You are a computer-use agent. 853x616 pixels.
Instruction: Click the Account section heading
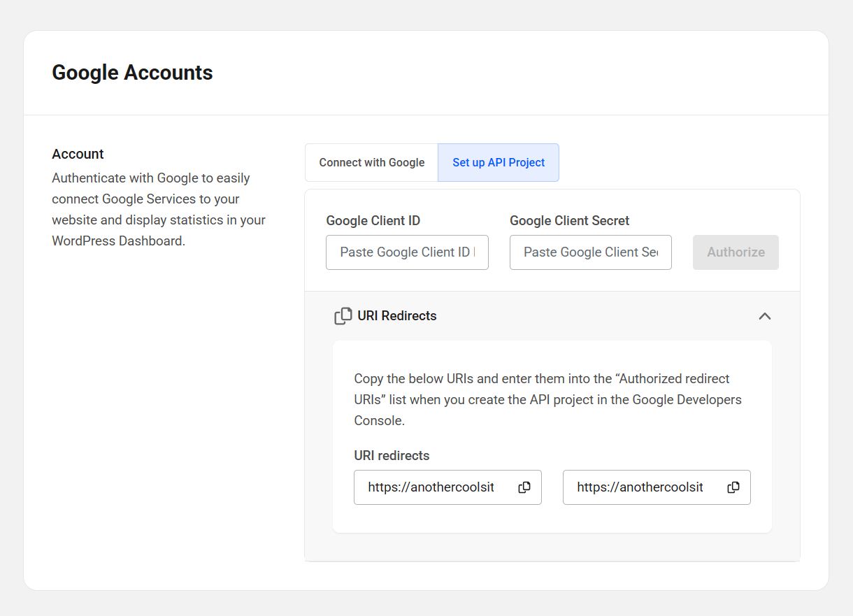78,154
